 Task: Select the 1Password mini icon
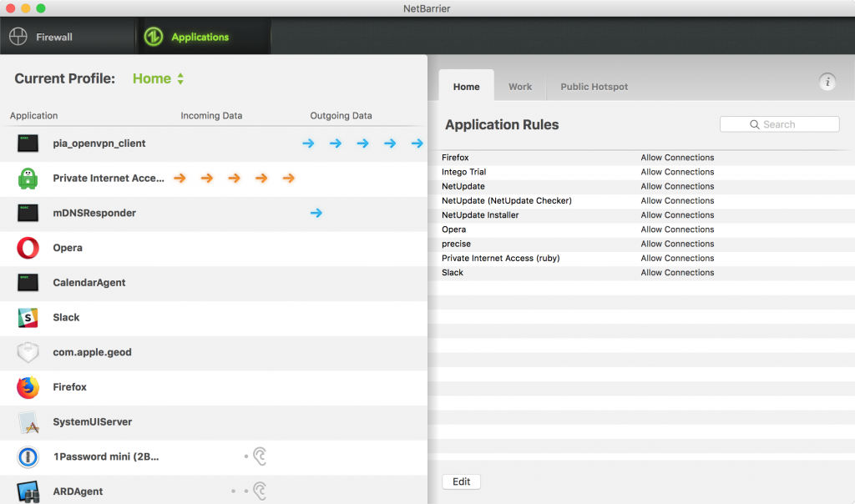click(x=28, y=457)
